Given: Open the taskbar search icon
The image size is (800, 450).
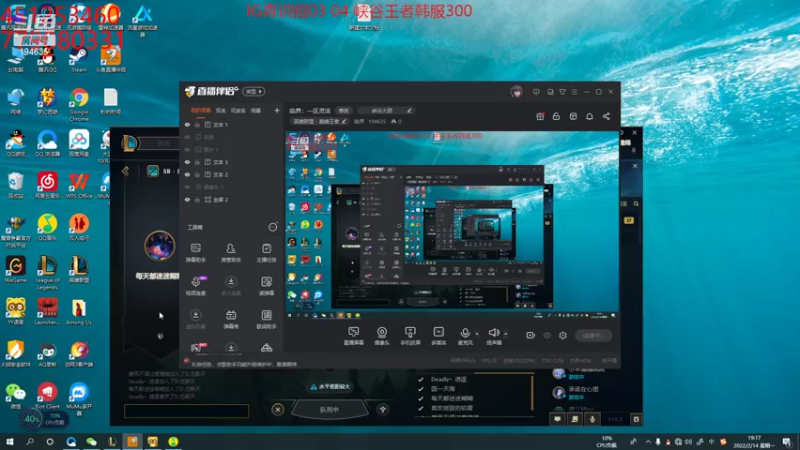Looking at the screenshot, I should click(30, 442).
